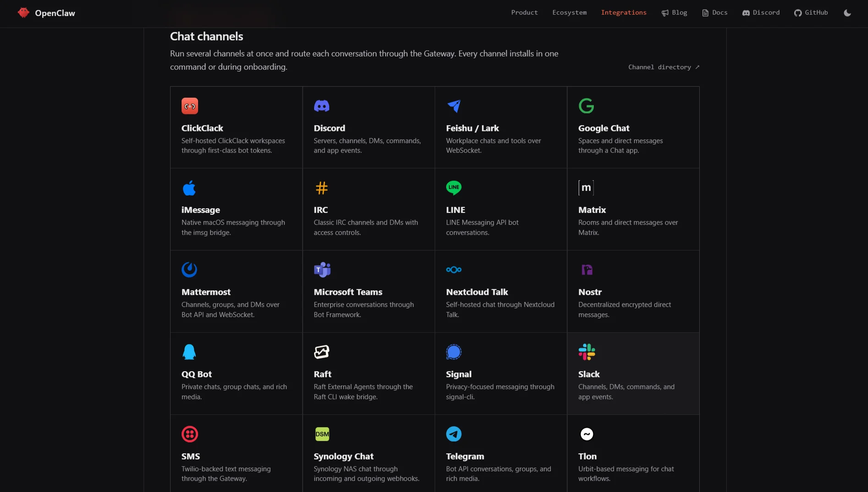Click 'Self-hosted ClickClack workspaces' description
868x492 pixels.
[233, 145]
